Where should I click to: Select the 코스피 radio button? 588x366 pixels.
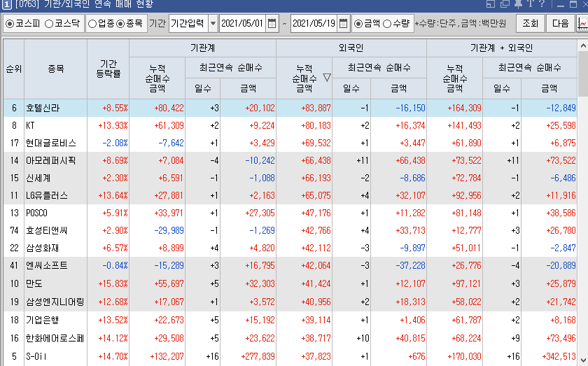[x=10, y=24]
